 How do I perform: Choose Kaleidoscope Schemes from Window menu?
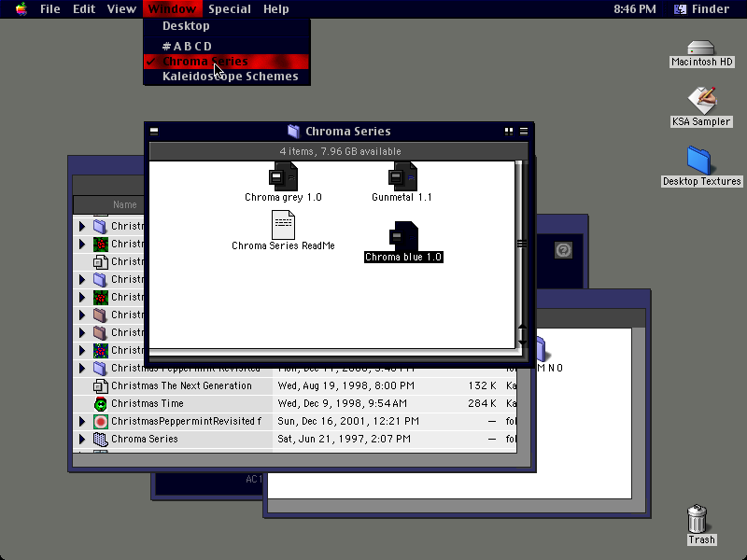(x=227, y=77)
